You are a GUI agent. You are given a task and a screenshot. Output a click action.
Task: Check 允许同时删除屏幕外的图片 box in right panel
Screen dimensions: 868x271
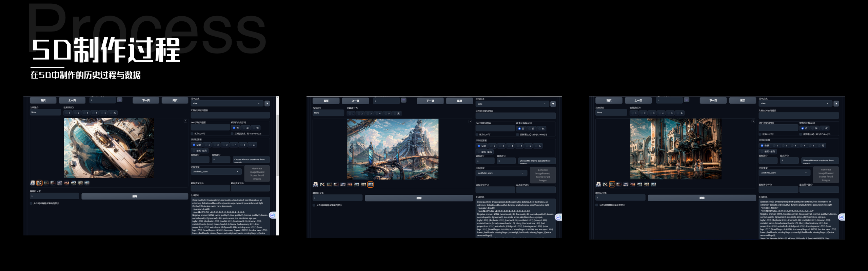(597, 205)
